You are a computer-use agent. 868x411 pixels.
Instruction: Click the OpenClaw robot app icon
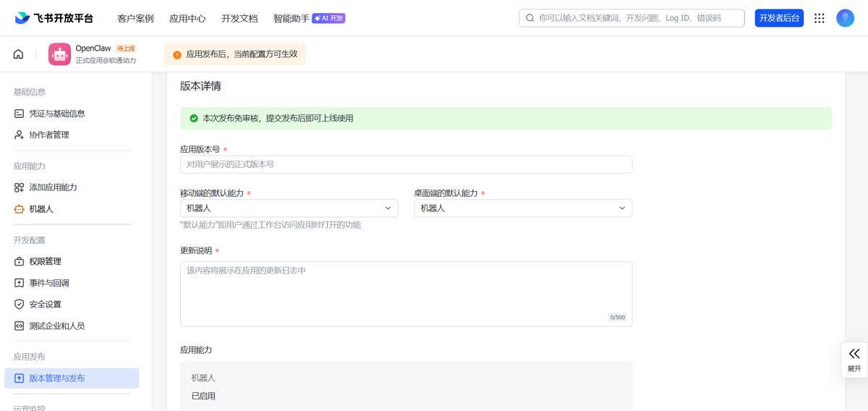click(59, 54)
